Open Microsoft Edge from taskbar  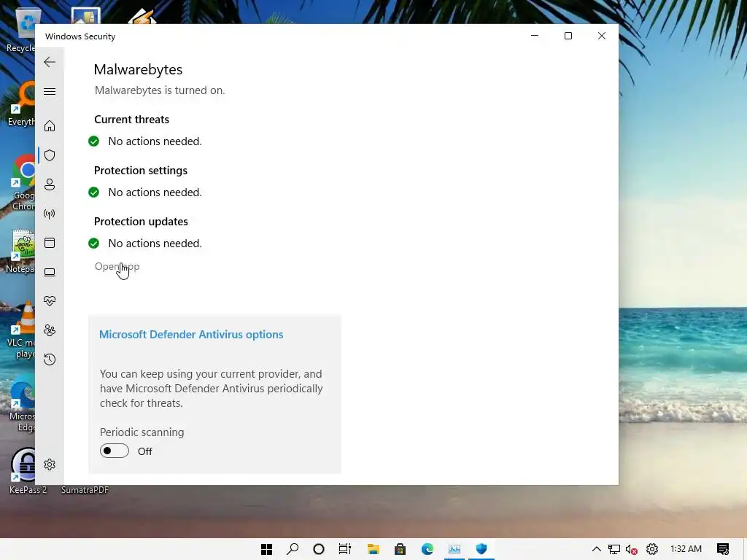tap(427, 549)
